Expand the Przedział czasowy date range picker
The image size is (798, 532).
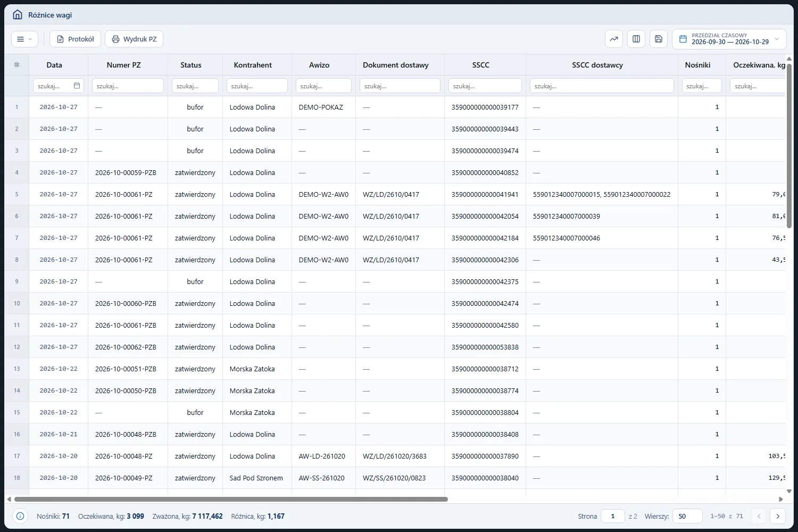[729, 39]
